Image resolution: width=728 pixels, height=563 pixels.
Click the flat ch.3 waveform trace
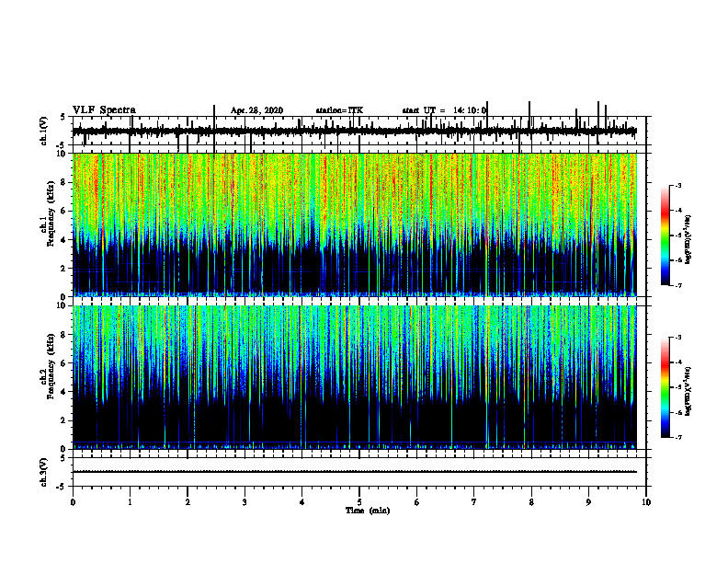(354, 472)
